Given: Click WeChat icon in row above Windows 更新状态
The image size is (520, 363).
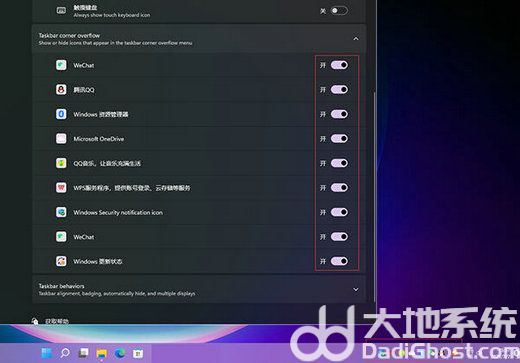Looking at the screenshot, I should [x=61, y=237].
